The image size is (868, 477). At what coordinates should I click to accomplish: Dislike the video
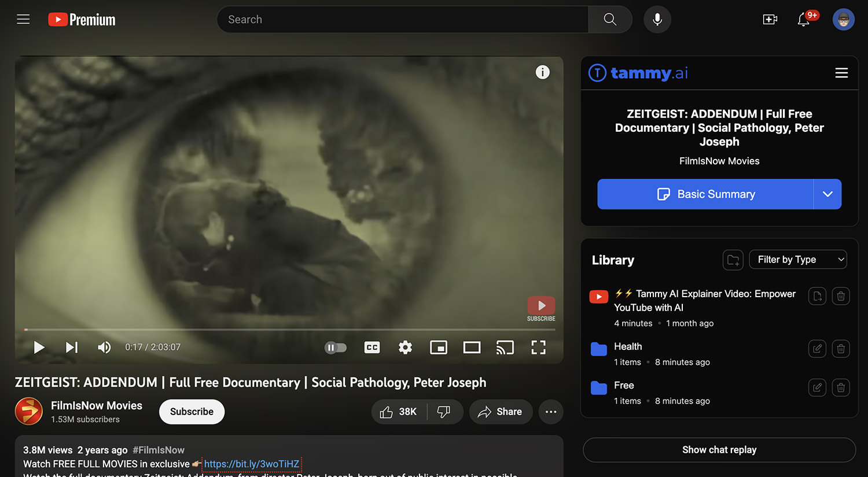coord(444,412)
